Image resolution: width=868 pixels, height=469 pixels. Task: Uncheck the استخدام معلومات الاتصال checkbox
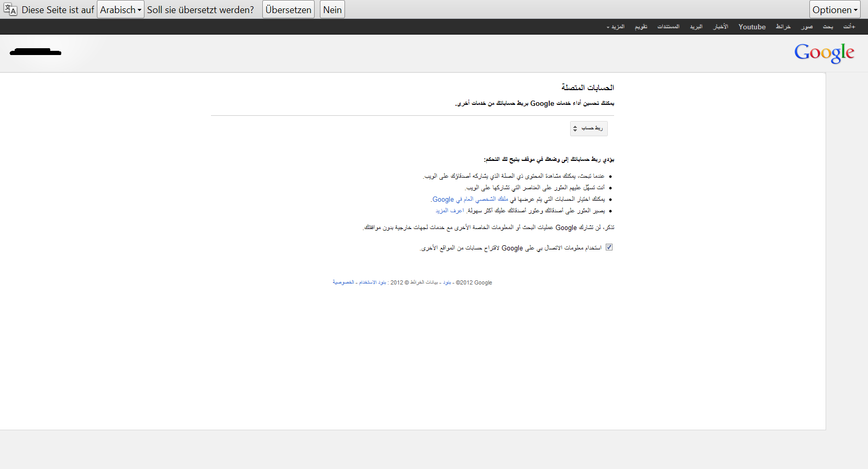[x=609, y=247]
